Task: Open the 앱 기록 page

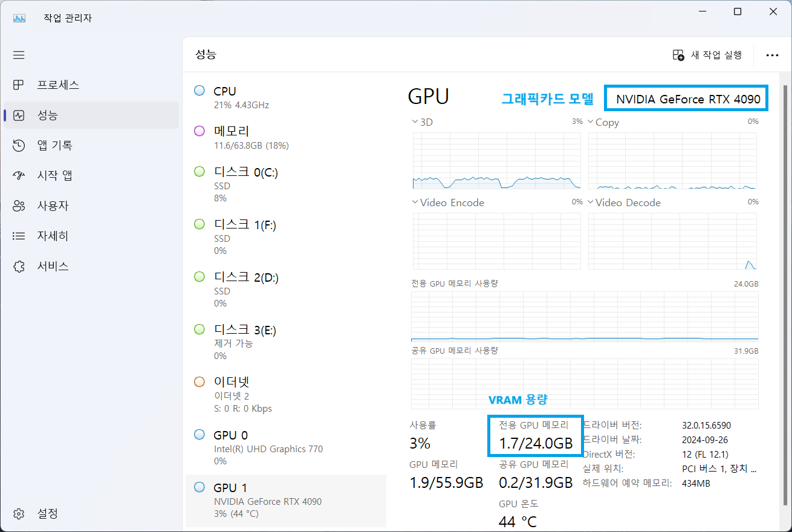Action: coord(91,145)
